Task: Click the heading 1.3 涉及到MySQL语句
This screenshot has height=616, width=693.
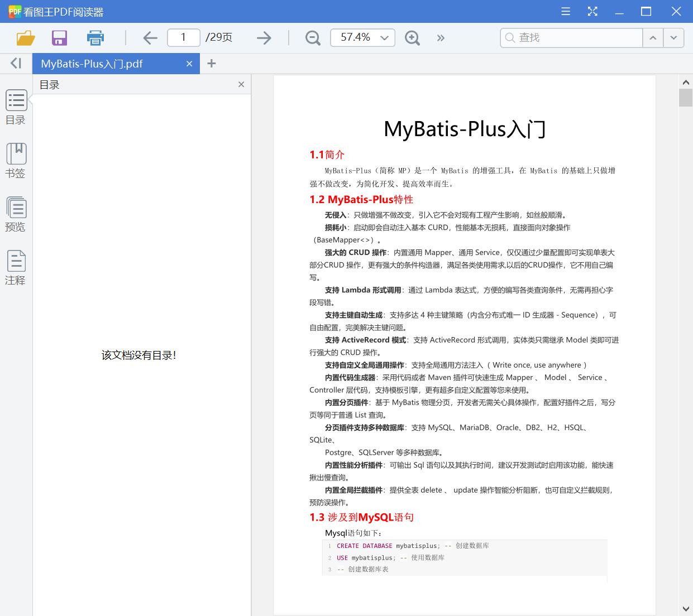Action: pyautogui.click(x=362, y=517)
